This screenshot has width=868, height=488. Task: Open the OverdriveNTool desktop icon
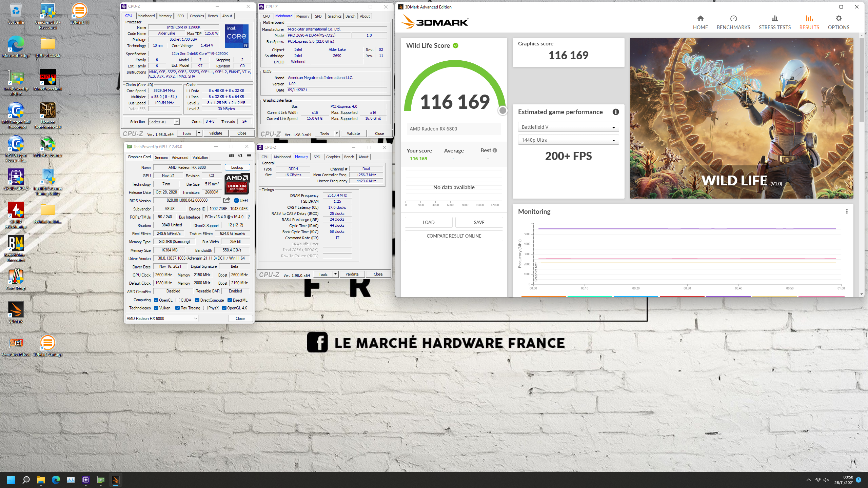tap(16, 346)
